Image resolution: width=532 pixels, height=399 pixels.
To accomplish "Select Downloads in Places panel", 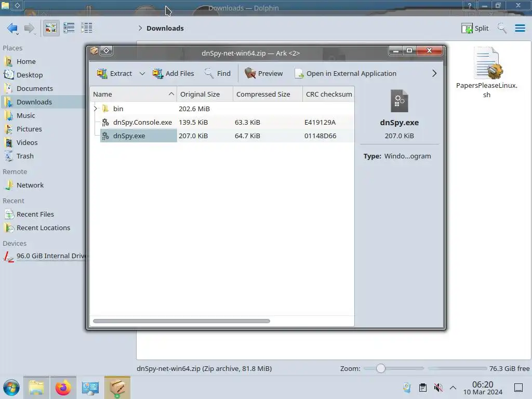I will (x=43, y=102).
